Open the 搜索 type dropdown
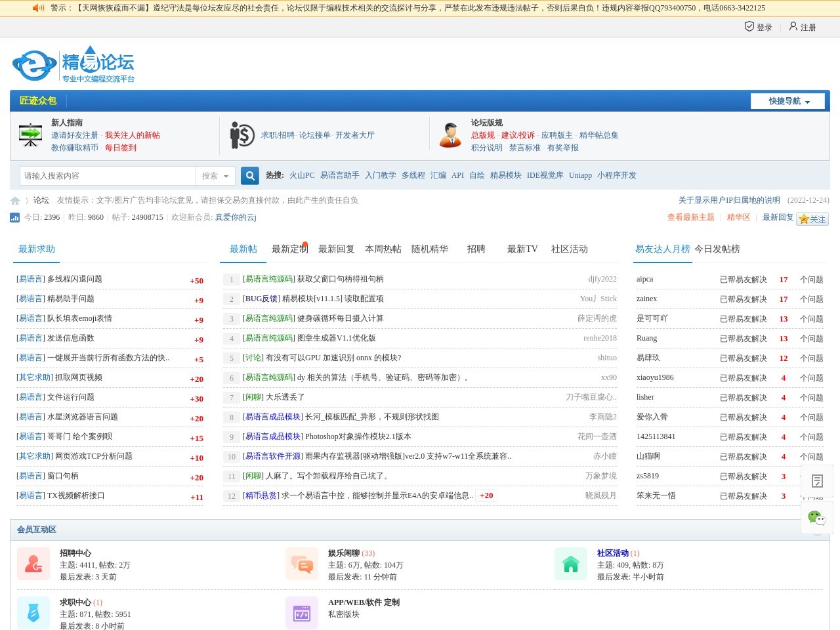The width and height of the screenshot is (840, 630). pyautogui.click(x=215, y=176)
